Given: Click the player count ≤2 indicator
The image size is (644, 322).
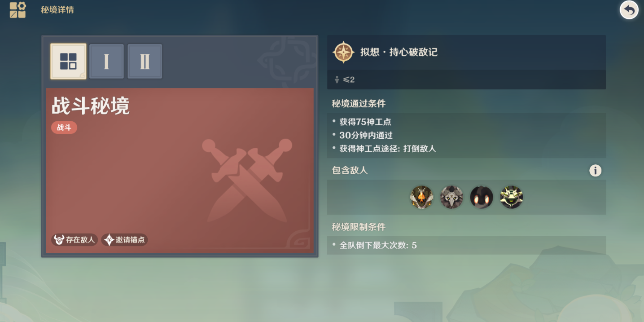Looking at the screenshot, I should (344, 79).
